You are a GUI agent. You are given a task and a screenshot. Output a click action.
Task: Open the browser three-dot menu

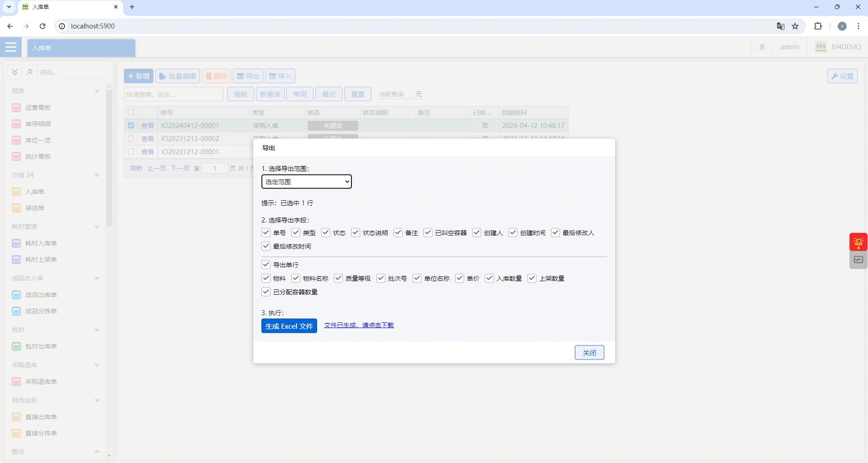tap(859, 26)
